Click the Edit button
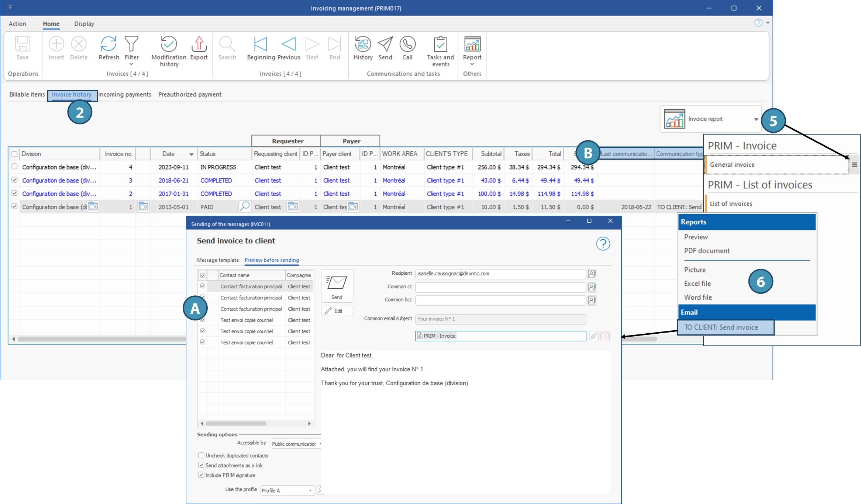The height and width of the screenshot is (504, 861). tap(337, 311)
